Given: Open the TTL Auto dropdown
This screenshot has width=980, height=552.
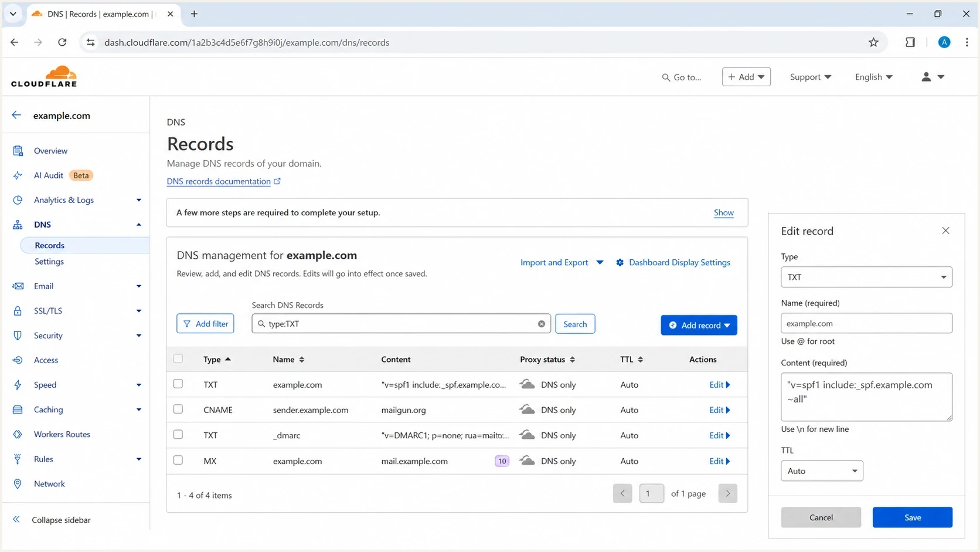Looking at the screenshot, I should (x=822, y=470).
